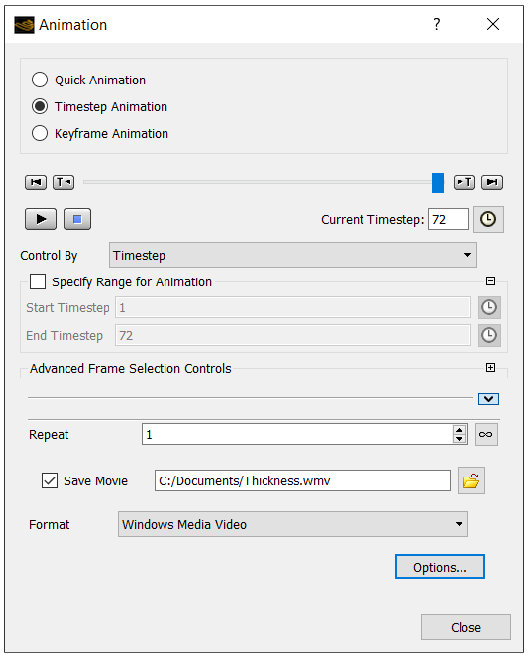Viewport: 528px width, 656px height.
Task: Open the movie Options dialog
Action: pyautogui.click(x=440, y=567)
